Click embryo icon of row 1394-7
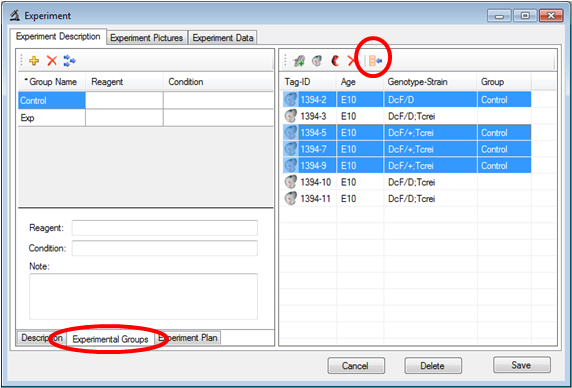 pyautogui.click(x=291, y=149)
